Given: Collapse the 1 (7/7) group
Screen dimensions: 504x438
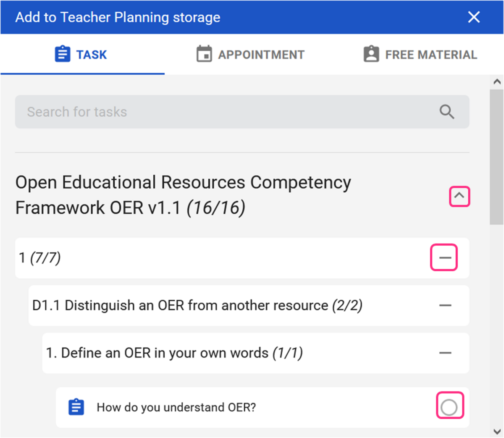Looking at the screenshot, I should coord(445,257).
